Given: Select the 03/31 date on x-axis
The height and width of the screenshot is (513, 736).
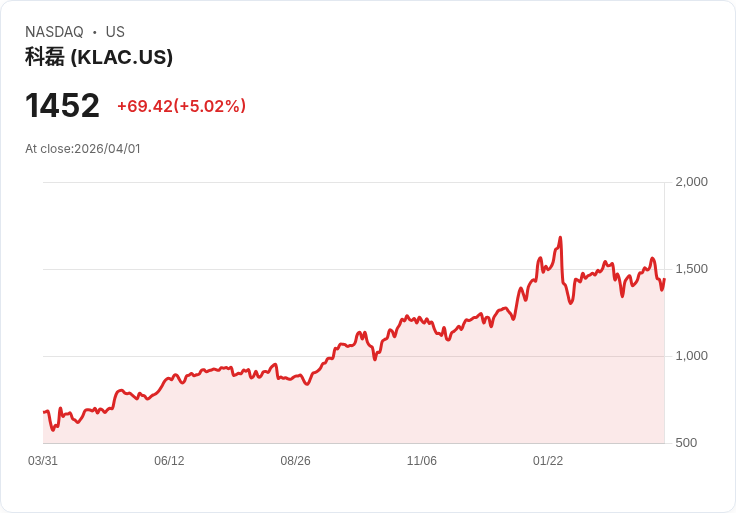Looking at the screenshot, I should [x=43, y=461].
